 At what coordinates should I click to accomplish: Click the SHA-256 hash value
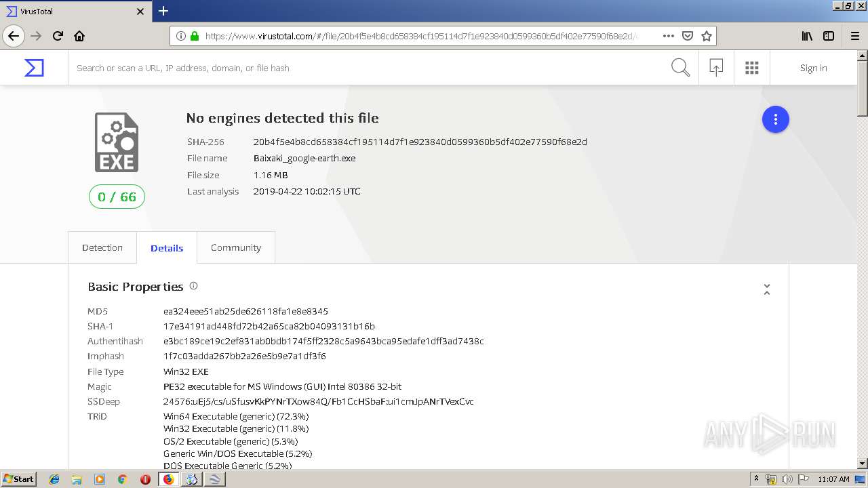click(x=420, y=142)
